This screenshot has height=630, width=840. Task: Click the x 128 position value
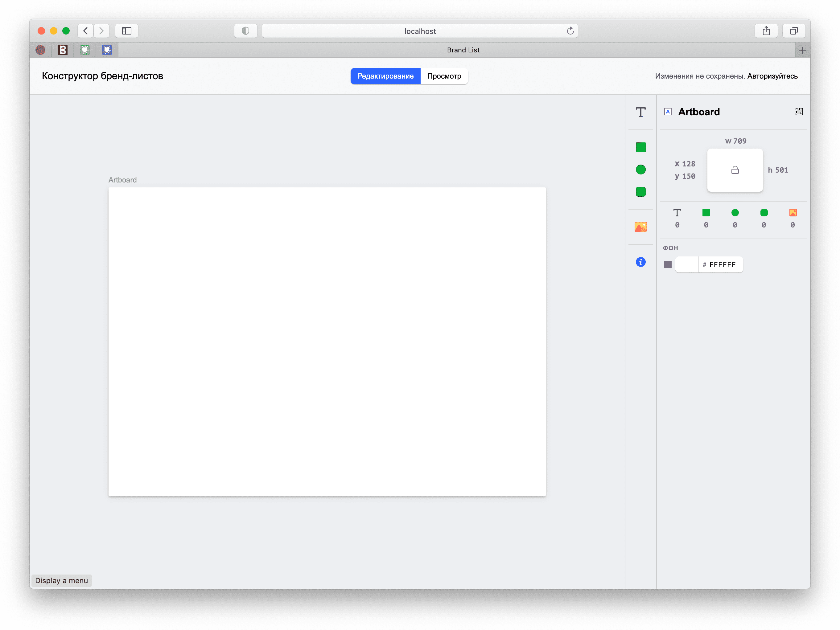pos(685,164)
